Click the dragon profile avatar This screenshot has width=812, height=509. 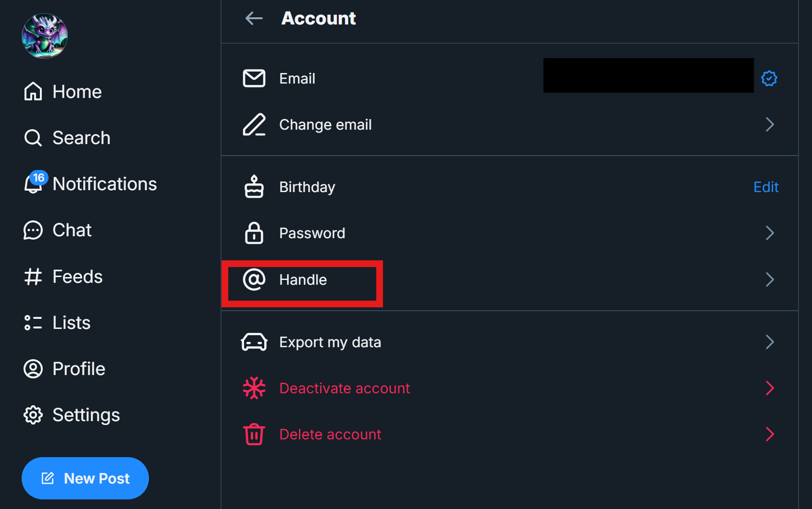pos(44,35)
